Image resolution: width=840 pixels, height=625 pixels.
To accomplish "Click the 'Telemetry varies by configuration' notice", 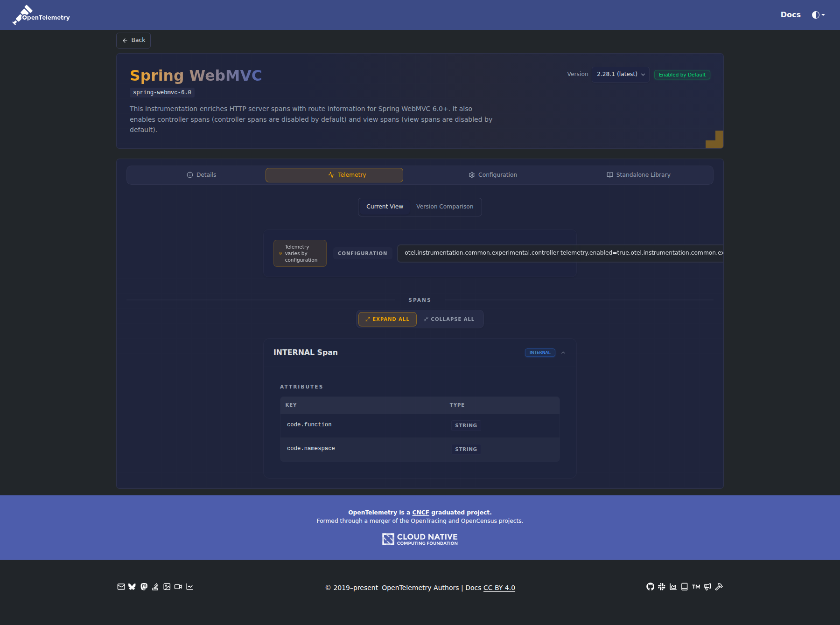I will 300,253.
